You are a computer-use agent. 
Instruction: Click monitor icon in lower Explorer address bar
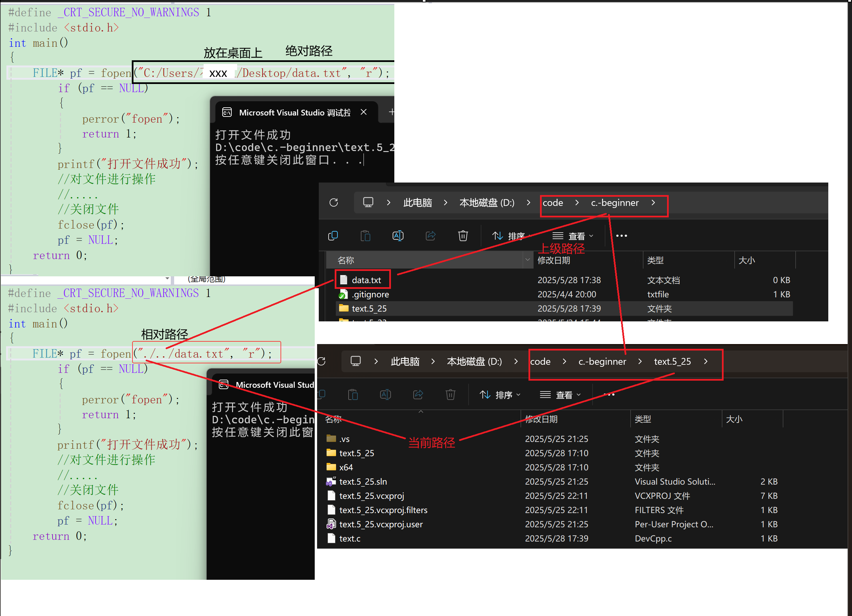pos(355,361)
